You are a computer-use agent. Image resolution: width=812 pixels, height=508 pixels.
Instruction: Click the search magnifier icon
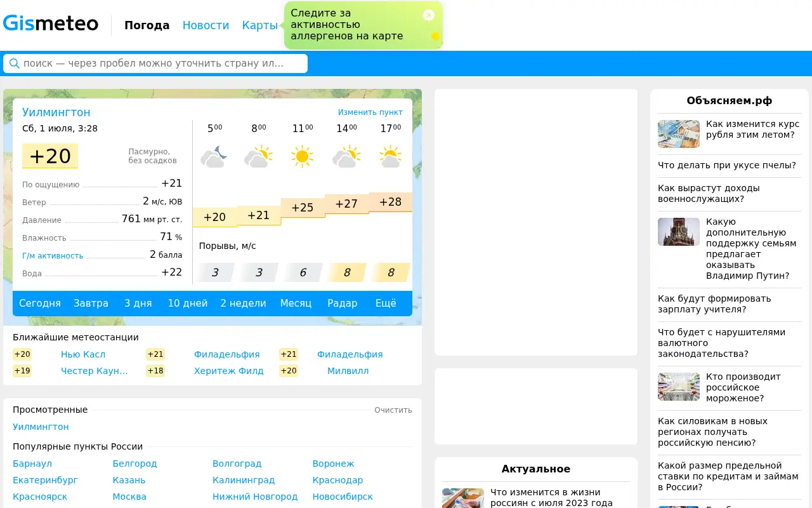coord(14,63)
